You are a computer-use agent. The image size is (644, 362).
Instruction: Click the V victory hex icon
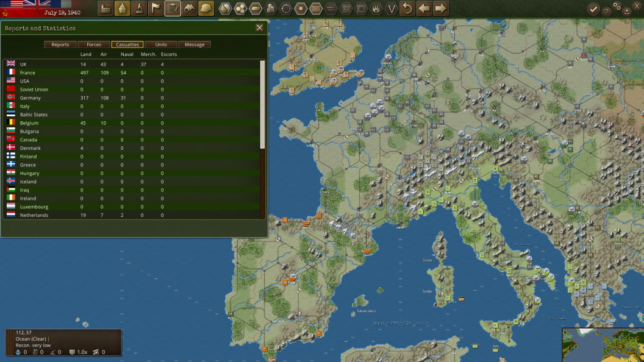[x=392, y=9]
